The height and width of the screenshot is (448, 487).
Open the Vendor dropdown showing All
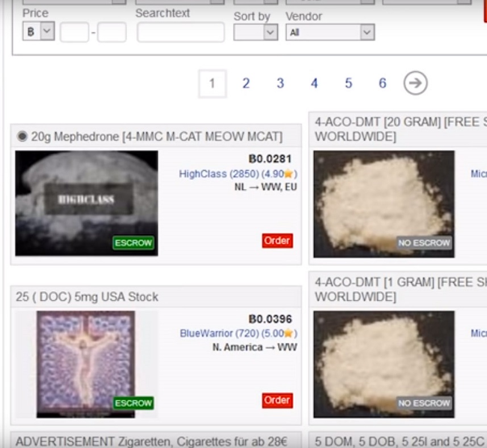(x=330, y=32)
